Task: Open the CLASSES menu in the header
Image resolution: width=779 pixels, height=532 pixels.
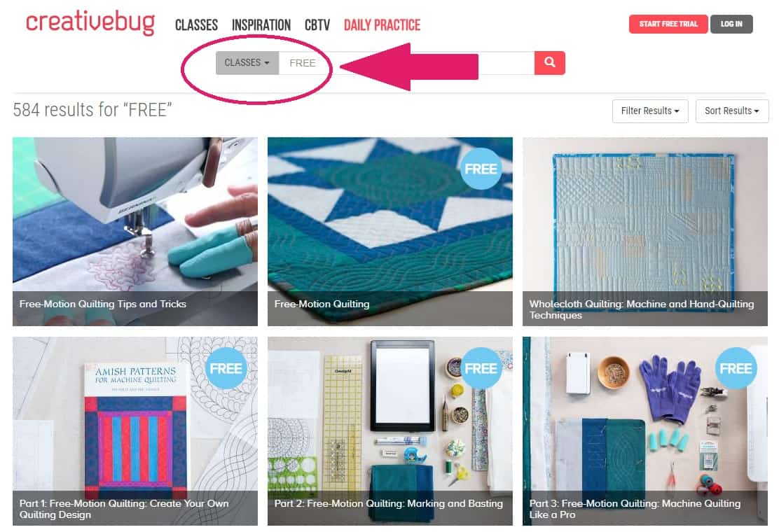Action: tap(196, 24)
